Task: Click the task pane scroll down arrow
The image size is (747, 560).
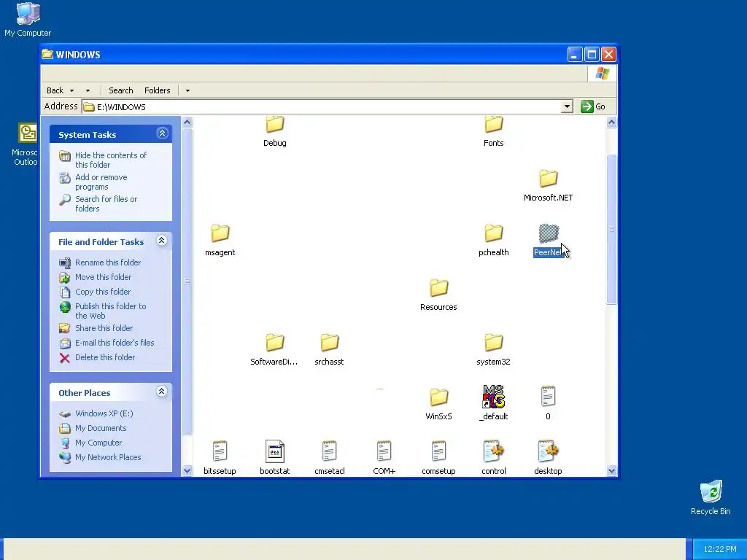Action: [x=187, y=471]
